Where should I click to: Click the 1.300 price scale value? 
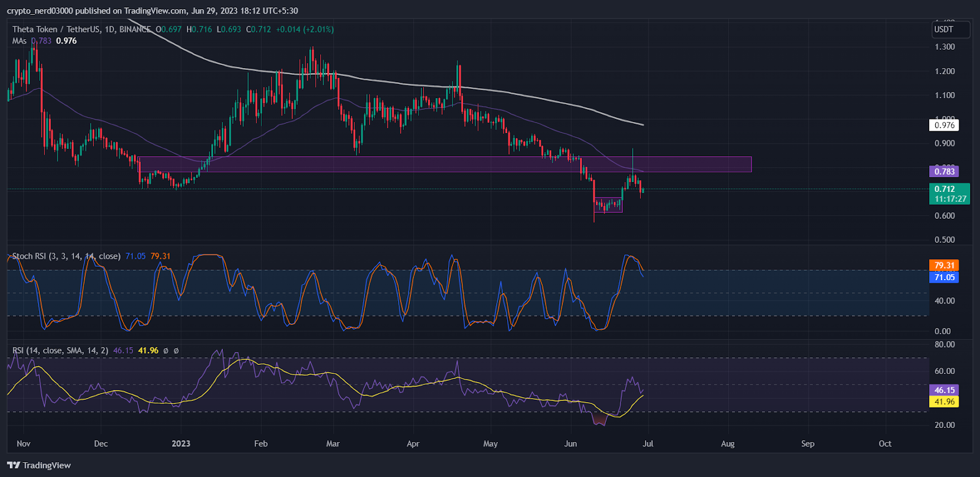pos(944,47)
